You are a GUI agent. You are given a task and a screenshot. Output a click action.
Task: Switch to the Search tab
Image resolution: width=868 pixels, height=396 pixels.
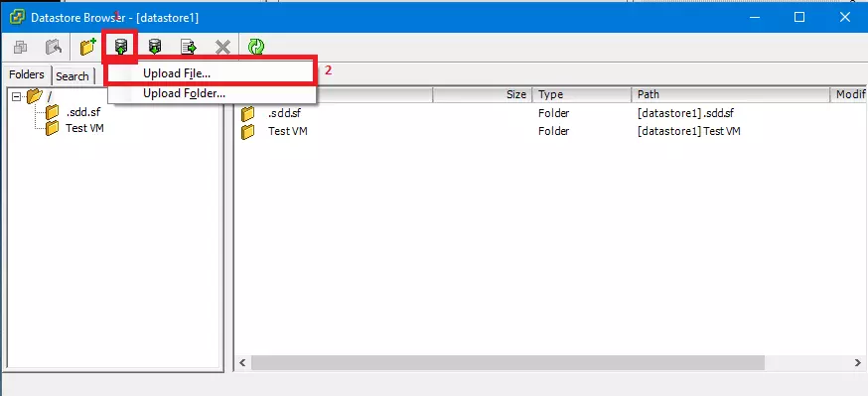pos(72,76)
